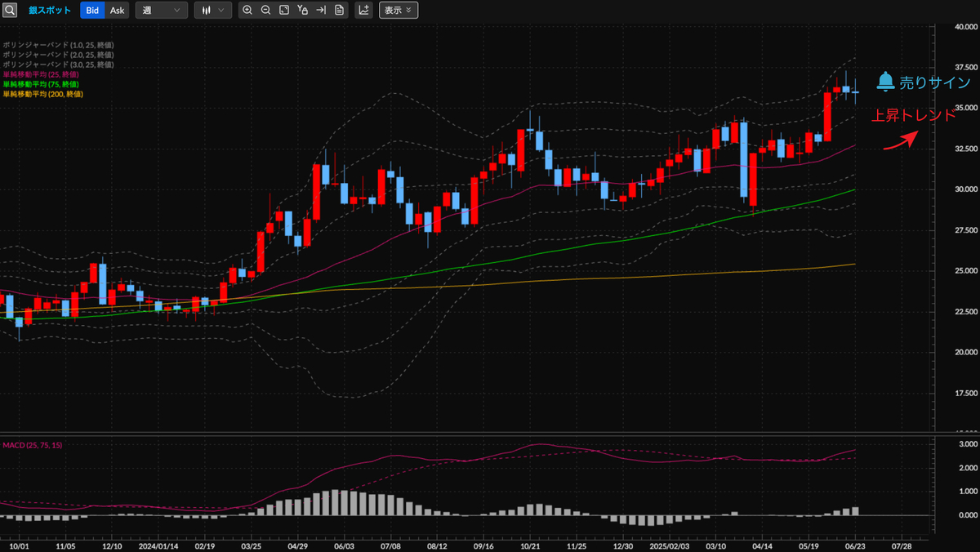The image size is (980, 552).
Task: Open the MACD (25, 75, 15) indicator label
Action: click(x=33, y=444)
